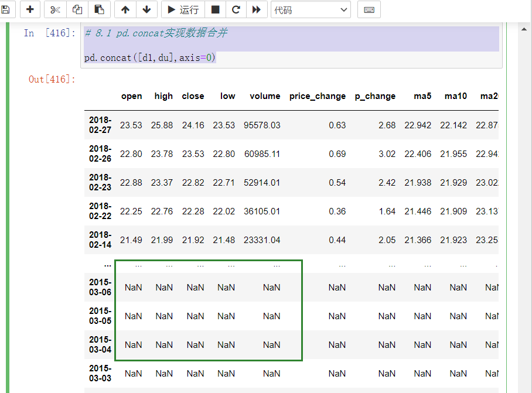Cut the selected cell with scissors icon
This screenshot has width=532, height=393.
[x=55, y=9]
